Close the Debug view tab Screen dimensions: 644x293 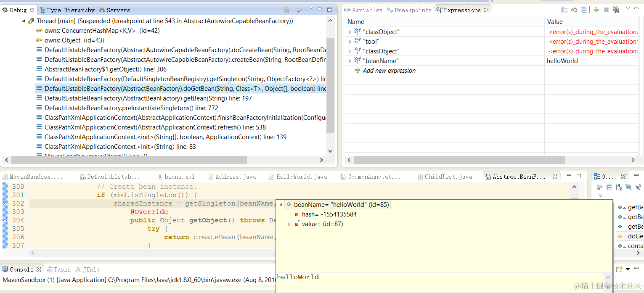pyautogui.click(x=32, y=10)
